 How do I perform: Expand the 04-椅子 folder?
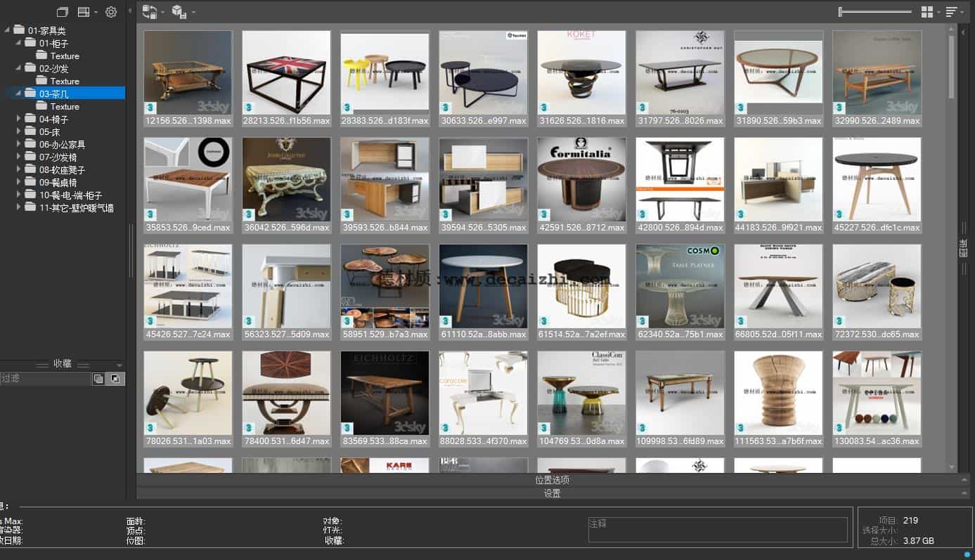(19, 119)
